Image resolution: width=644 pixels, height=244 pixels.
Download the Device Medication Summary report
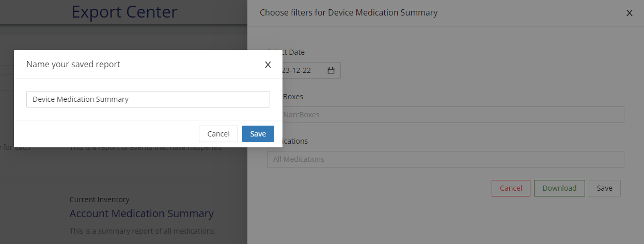[559, 188]
